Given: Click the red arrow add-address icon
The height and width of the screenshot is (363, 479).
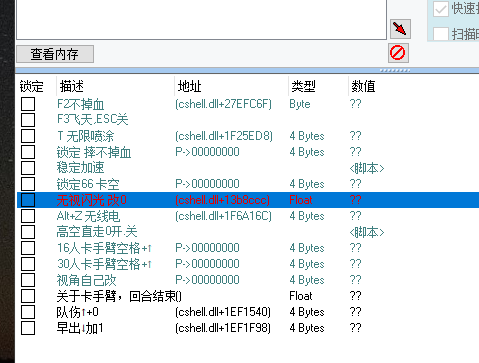Looking at the screenshot, I should click(400, 29).
